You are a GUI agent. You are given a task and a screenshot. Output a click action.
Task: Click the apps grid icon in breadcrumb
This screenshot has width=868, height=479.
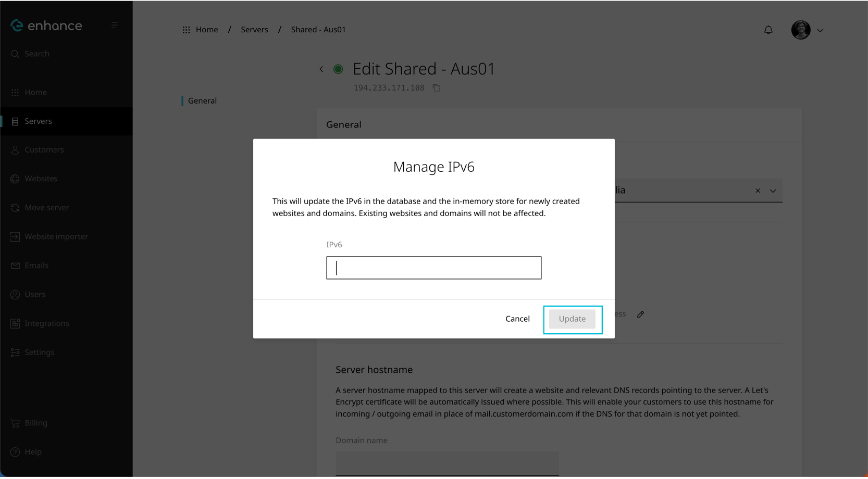click(x=186, y=30)
